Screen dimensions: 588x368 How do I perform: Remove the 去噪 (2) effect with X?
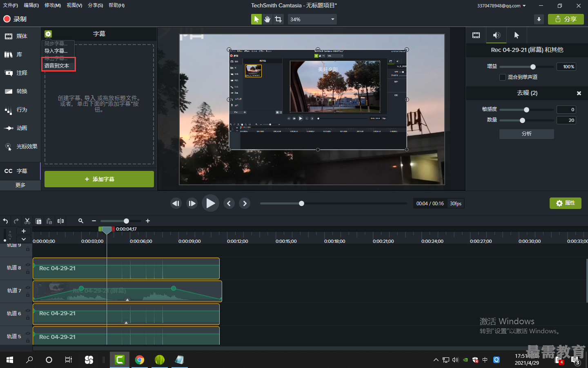[x=579, y=93]
